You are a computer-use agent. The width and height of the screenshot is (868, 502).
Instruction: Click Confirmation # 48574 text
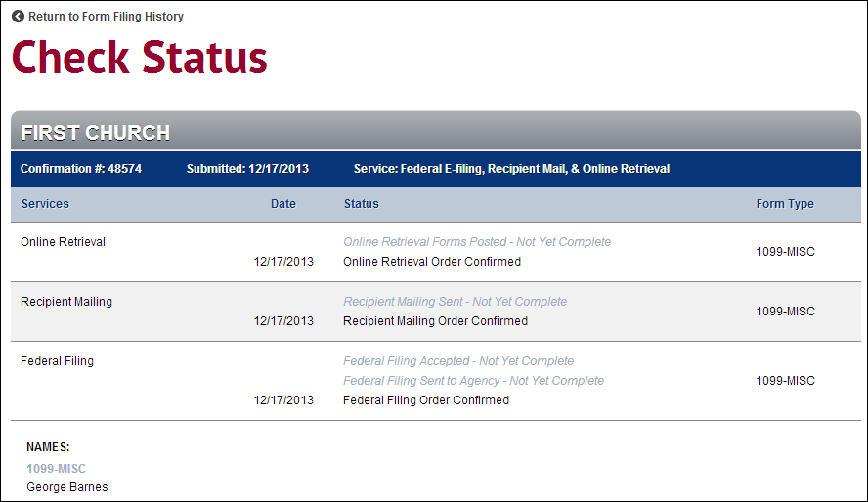81,169
